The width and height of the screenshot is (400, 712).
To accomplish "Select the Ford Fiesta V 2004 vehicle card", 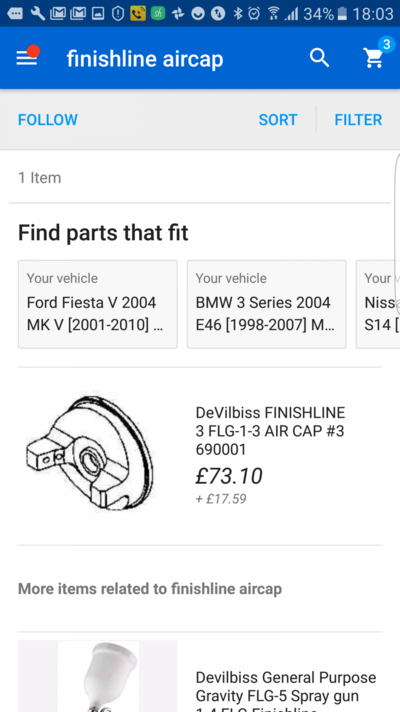I will (98, 304).
